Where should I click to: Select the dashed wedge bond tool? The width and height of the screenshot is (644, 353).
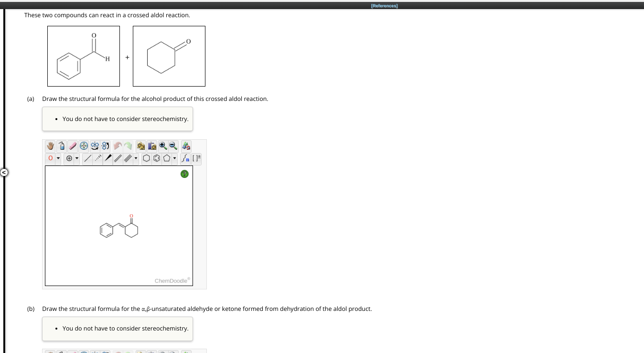(x=97, y=158)
